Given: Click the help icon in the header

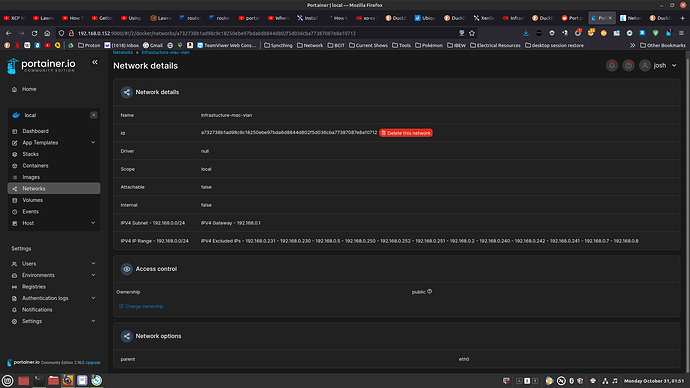Looking at the screenshot, I should pyautogui.click(x=628, y=66).
